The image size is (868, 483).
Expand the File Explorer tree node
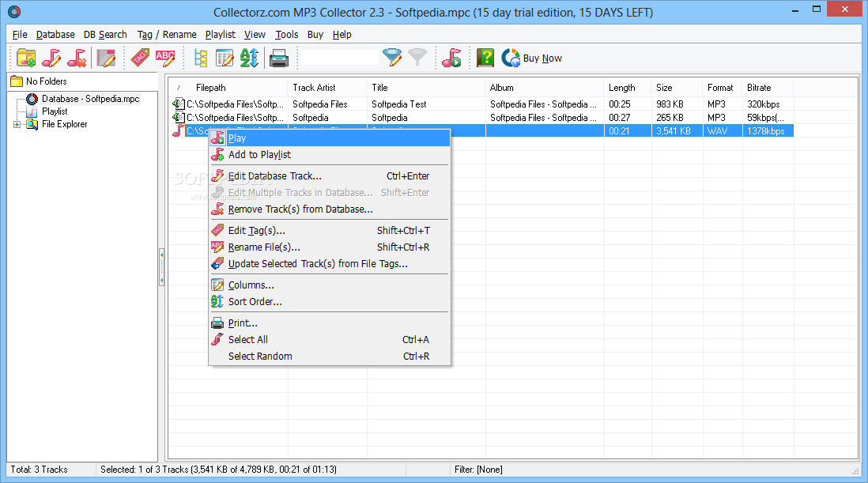(17, 124)
